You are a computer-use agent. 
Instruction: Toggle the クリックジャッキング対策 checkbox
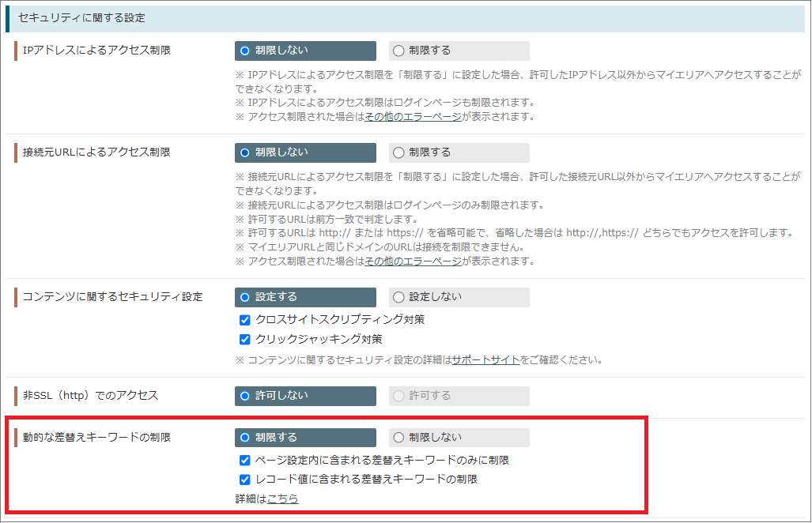pyautogui.click(x=245, y=340)
